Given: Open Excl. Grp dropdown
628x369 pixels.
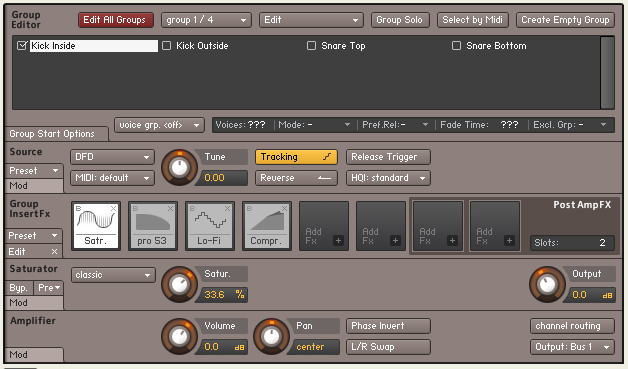Looking at the screenshot, I should pyautogui.click(x=570, y=125).
